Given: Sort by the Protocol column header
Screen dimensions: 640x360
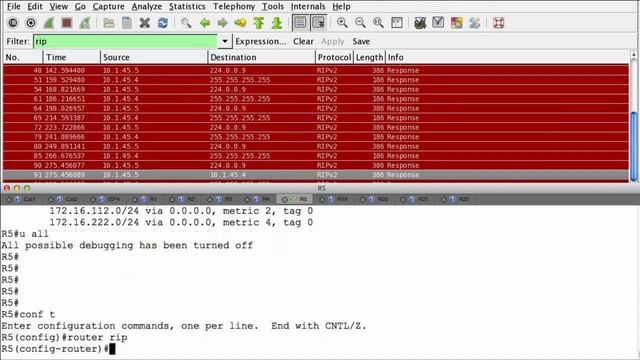Looking at the screenshot, I should pyautogui.click(x=334, y=57).
